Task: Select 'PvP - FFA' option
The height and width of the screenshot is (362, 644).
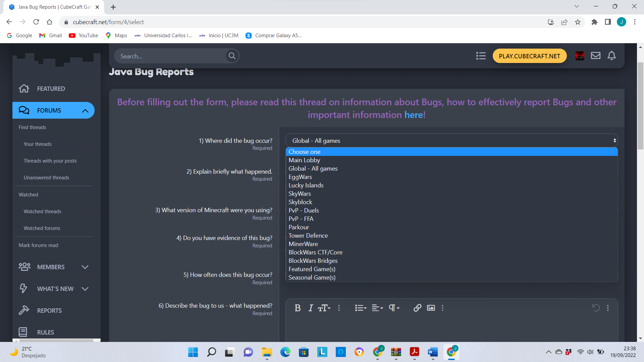Action: pyautogui.click(x=451, y=219)
